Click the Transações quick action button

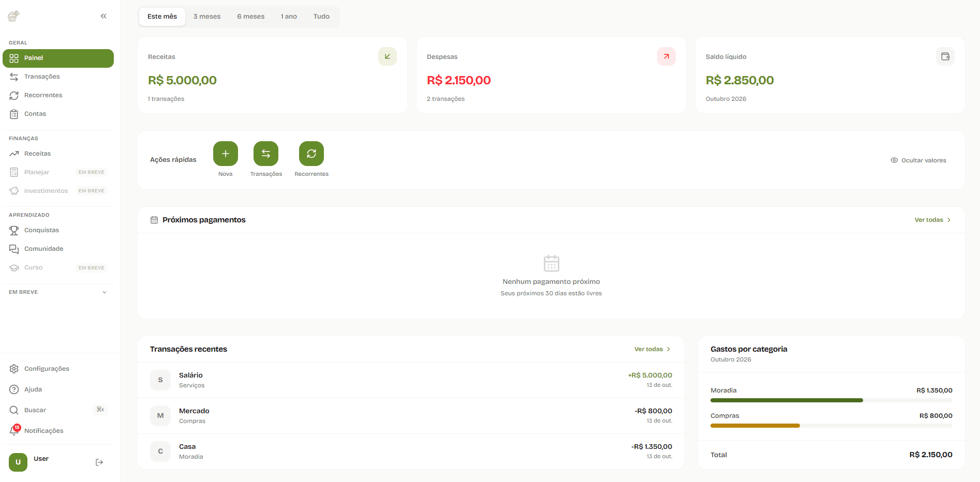coord(266,154)
